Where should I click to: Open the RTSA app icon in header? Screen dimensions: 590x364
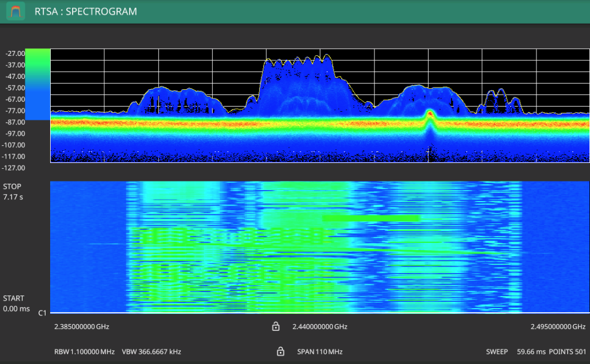click(16, 12)
